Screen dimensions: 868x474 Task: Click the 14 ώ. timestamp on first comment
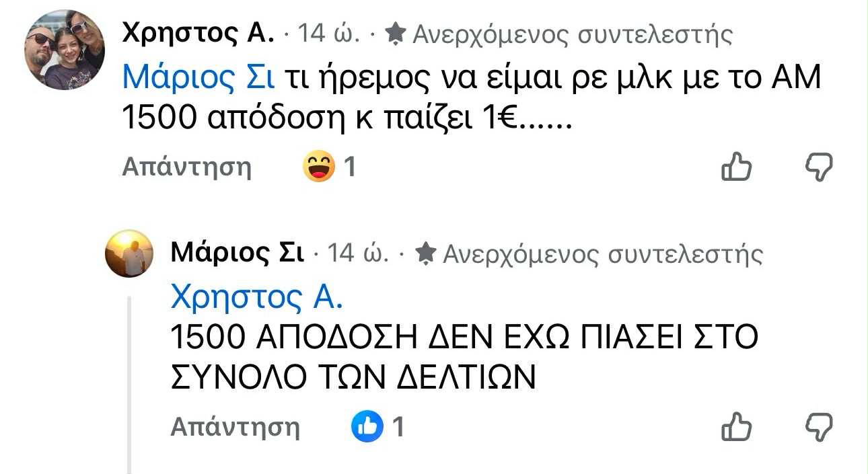[328, 33]
